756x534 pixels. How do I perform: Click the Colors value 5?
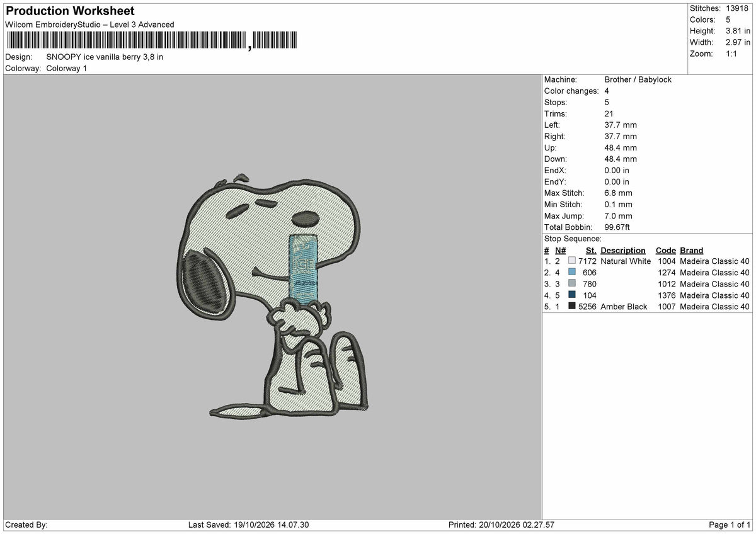coord(729,20)
